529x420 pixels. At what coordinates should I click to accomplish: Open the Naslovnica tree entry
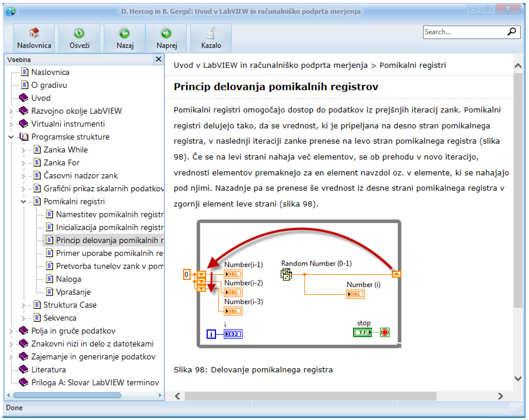tap(50, 72)
